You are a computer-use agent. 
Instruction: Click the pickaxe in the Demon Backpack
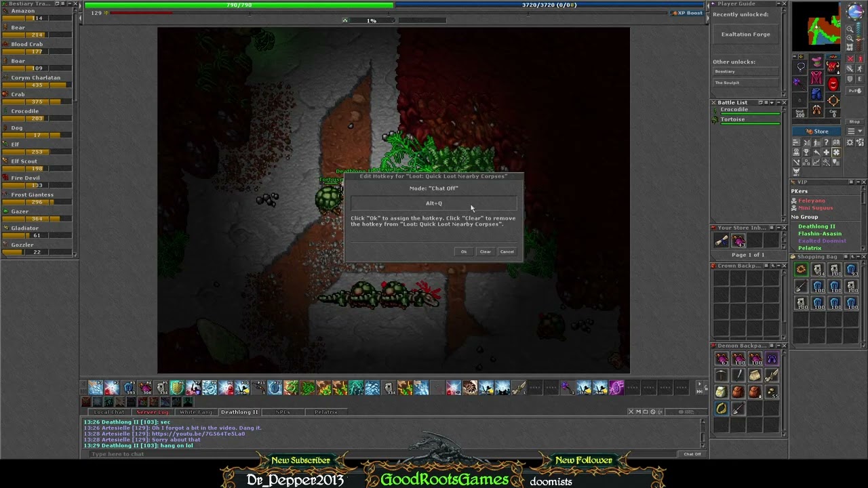coord(721,375)
